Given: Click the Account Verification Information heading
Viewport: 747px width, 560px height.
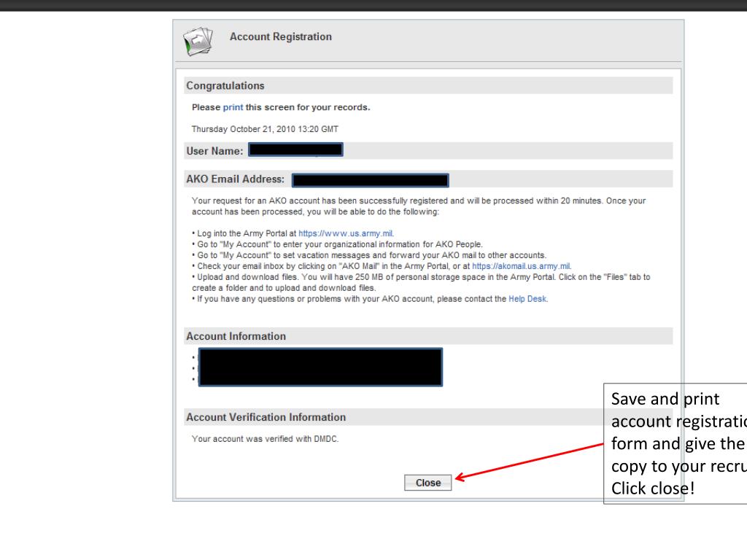Looking at the screenshot, I should point(266,417).
